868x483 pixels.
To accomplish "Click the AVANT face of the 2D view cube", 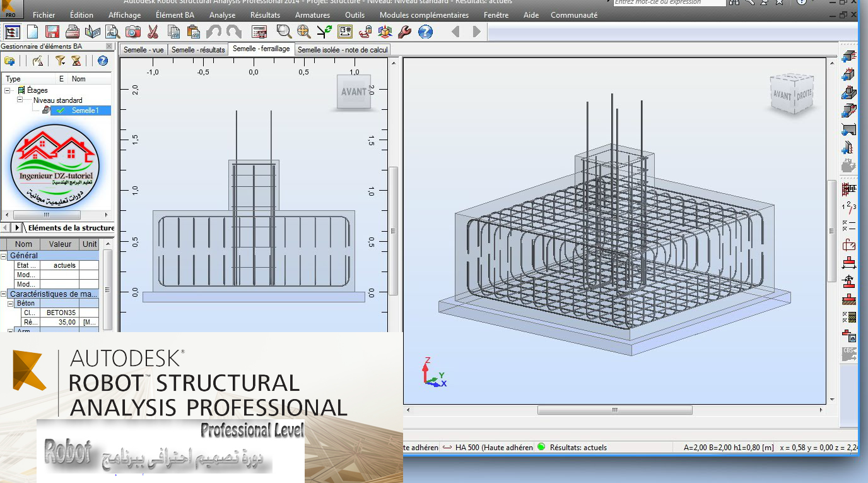I will pyautogui.click(x=354, y=92).
